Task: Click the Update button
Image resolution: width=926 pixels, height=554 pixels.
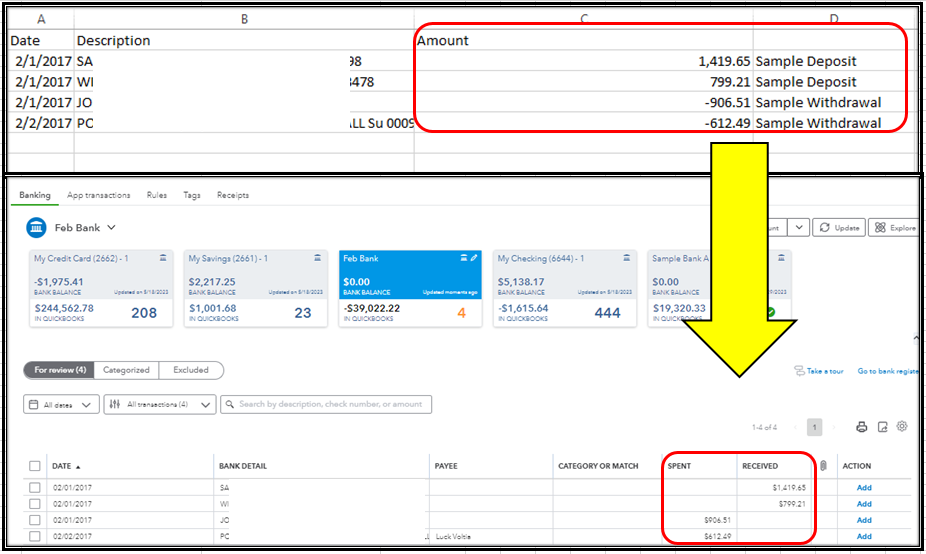Action: coord(839,227)
